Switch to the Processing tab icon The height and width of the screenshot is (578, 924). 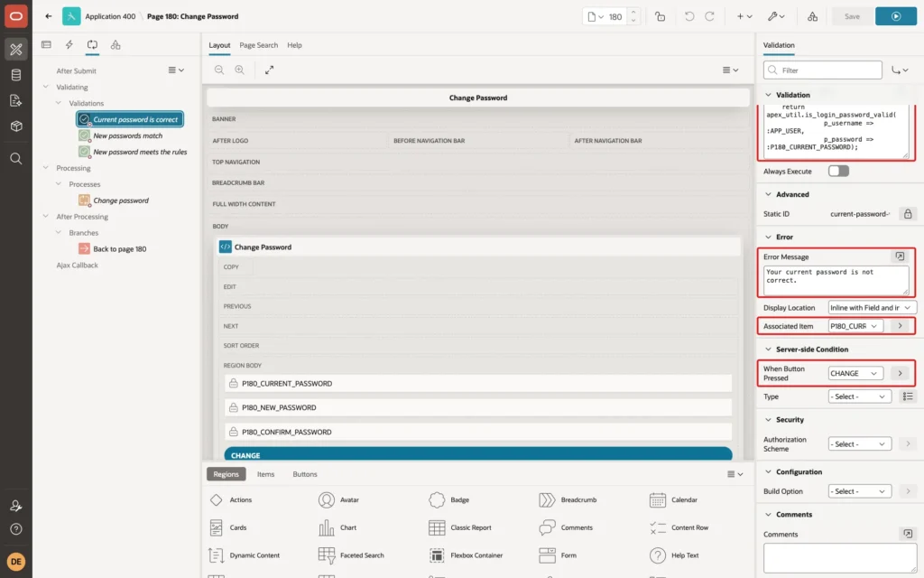pyautogui.click(x=92, y=45)
